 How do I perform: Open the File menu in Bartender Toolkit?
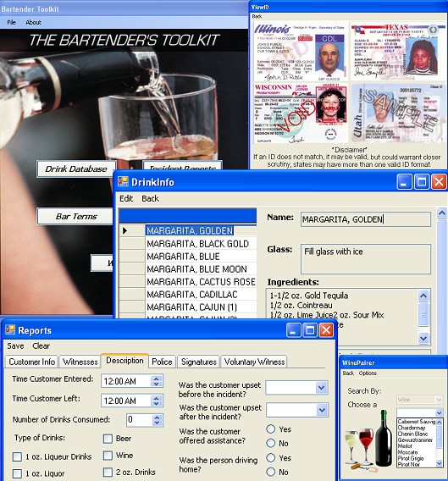[11, 22]
